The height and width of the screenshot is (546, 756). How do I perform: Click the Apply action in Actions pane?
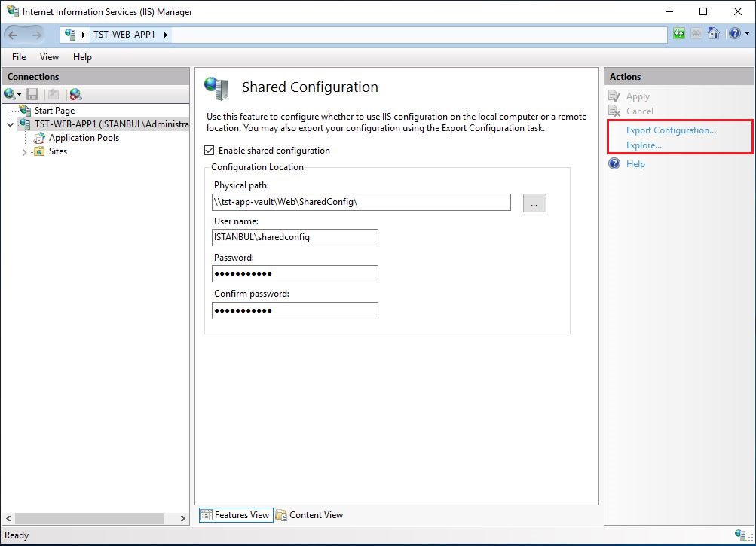(638, 96)
